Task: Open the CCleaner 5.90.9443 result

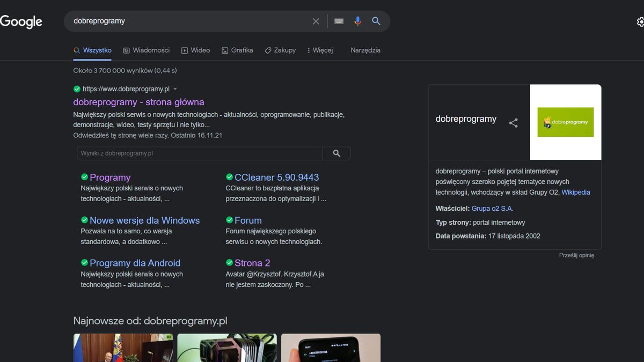Action: 276,177
